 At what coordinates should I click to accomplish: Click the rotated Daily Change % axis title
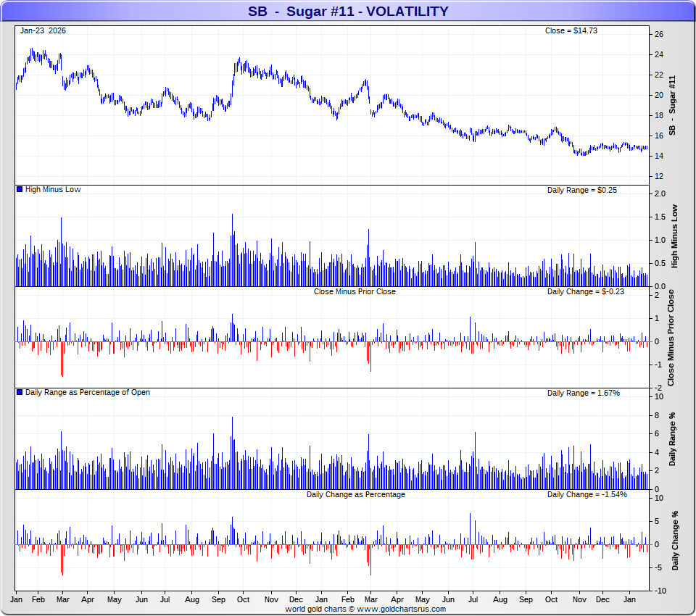(x=675, y=541)
